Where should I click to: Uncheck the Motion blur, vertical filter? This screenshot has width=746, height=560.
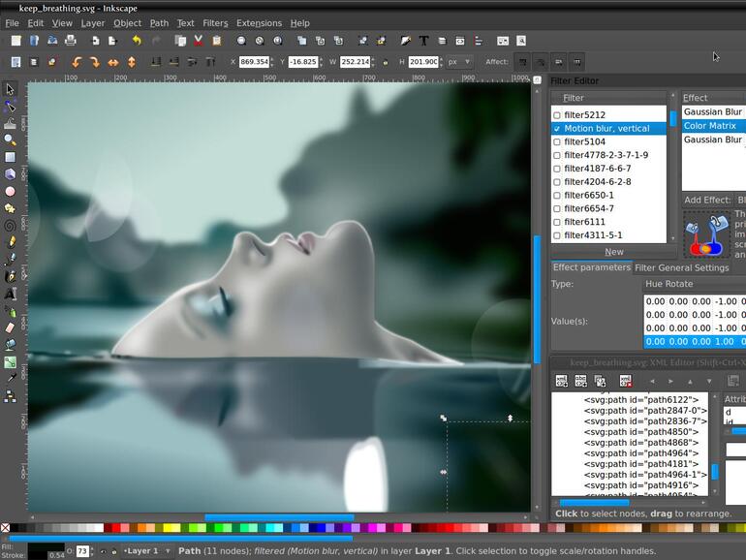(x=557, y=129)
